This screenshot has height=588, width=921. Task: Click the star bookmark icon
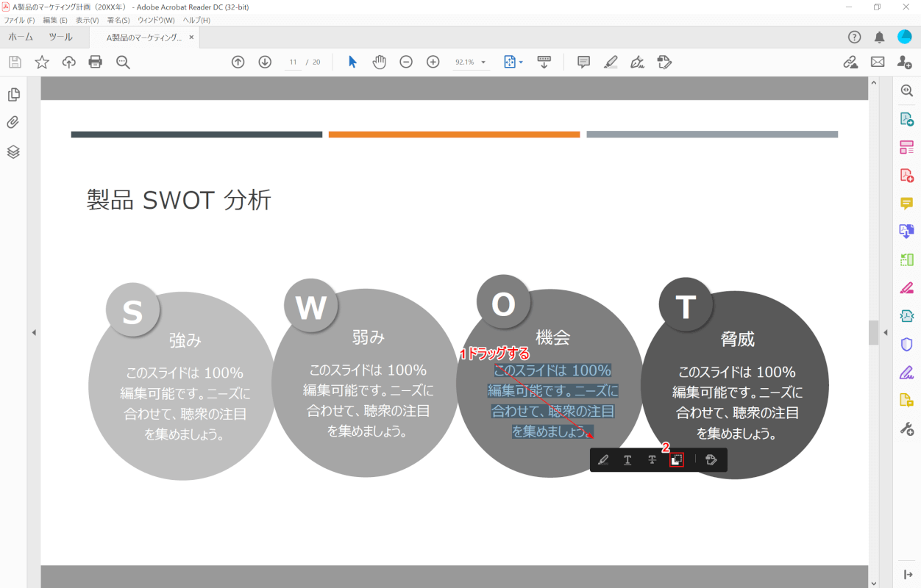tap(42, 62)
